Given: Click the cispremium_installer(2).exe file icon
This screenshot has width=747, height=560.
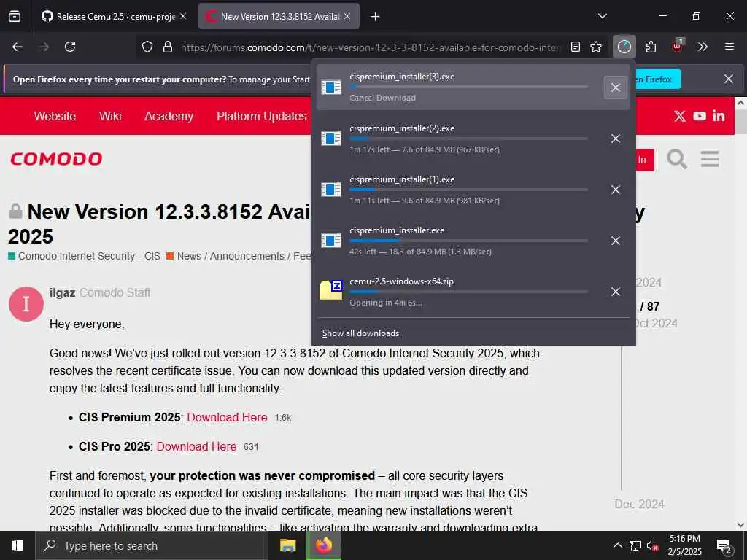Looking at the screenshot, I should tap(331, 138).
